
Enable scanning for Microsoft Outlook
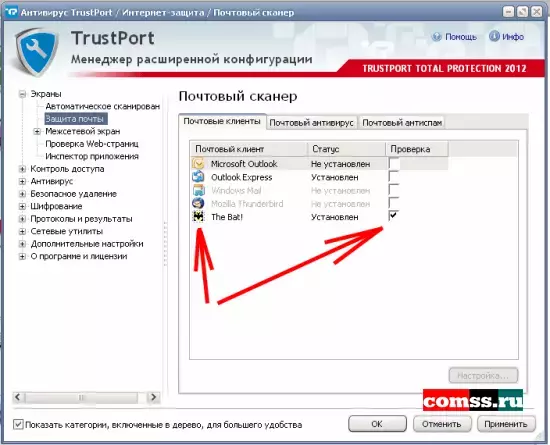[394, 163]
